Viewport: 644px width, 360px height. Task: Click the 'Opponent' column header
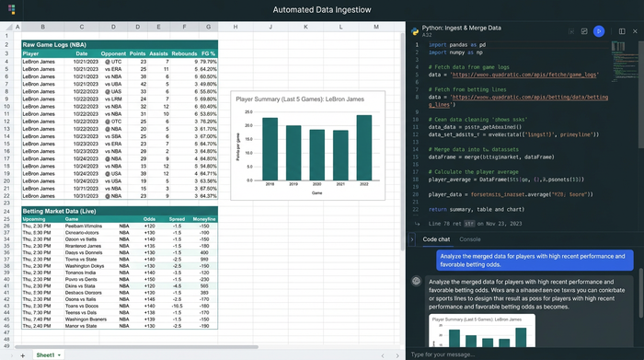pyautogui.click(x=113, y=53)
